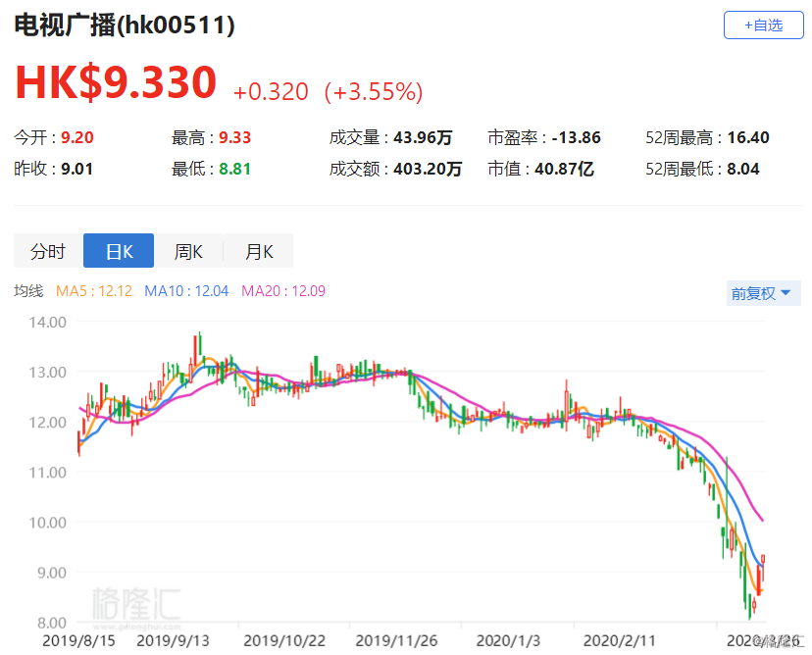The width and height of the screenshot is (812, 655).
Task: Click the 9.00 y-axis label
Action: coord(52,573)
